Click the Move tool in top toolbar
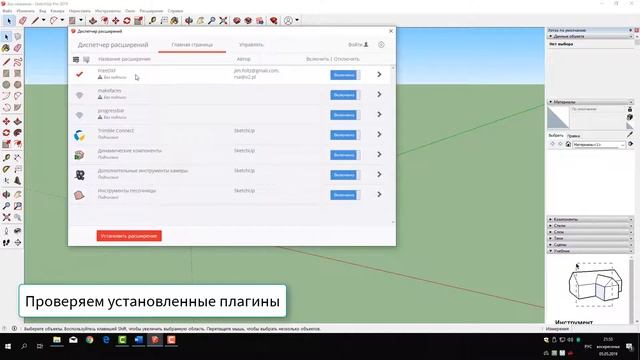This screenshot has height=360, width=640. click(116, 20)
